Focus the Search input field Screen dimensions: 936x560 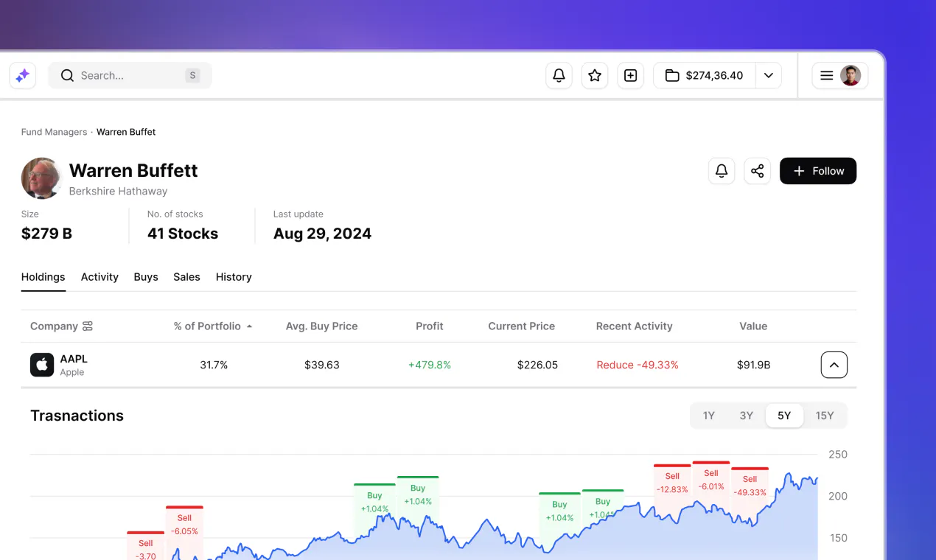point(130,75)
